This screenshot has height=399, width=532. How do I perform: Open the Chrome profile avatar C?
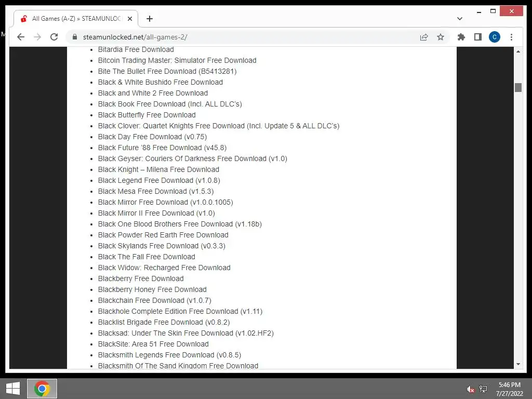495,37
